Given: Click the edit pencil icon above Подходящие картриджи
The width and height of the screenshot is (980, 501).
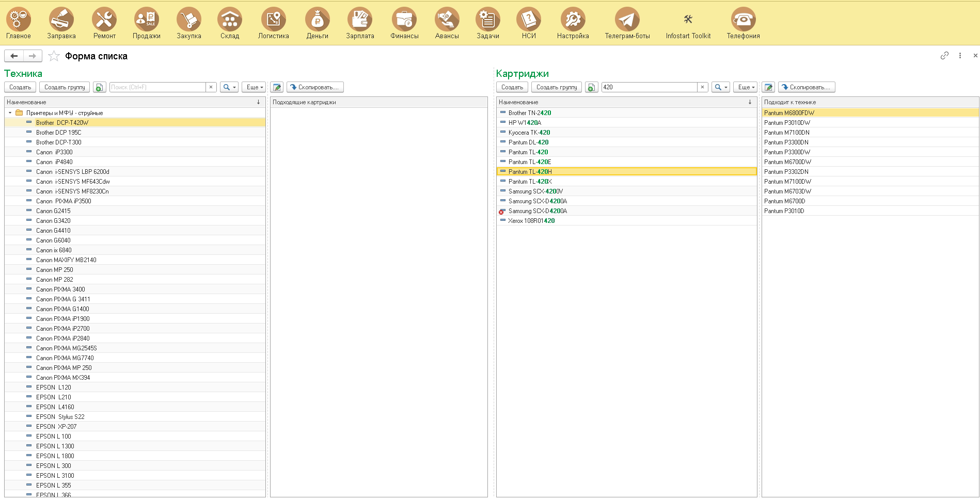Looking at the screenshot, I should (277, 87).
